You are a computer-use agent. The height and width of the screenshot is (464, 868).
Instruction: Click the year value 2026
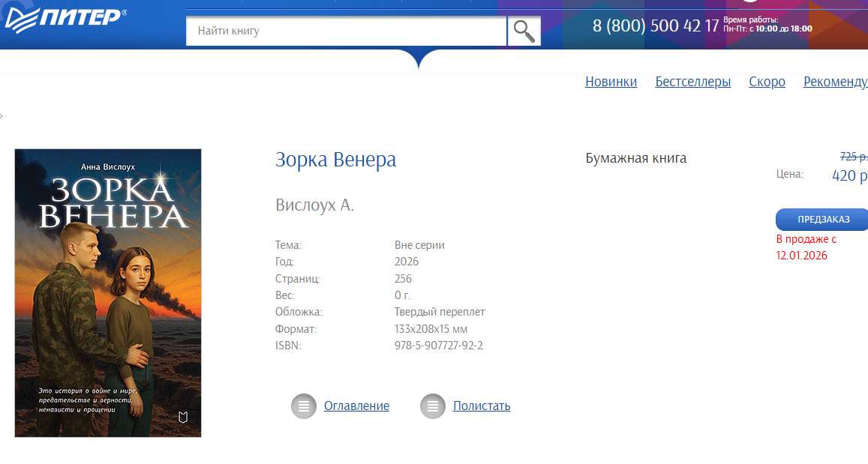[407, 262]
